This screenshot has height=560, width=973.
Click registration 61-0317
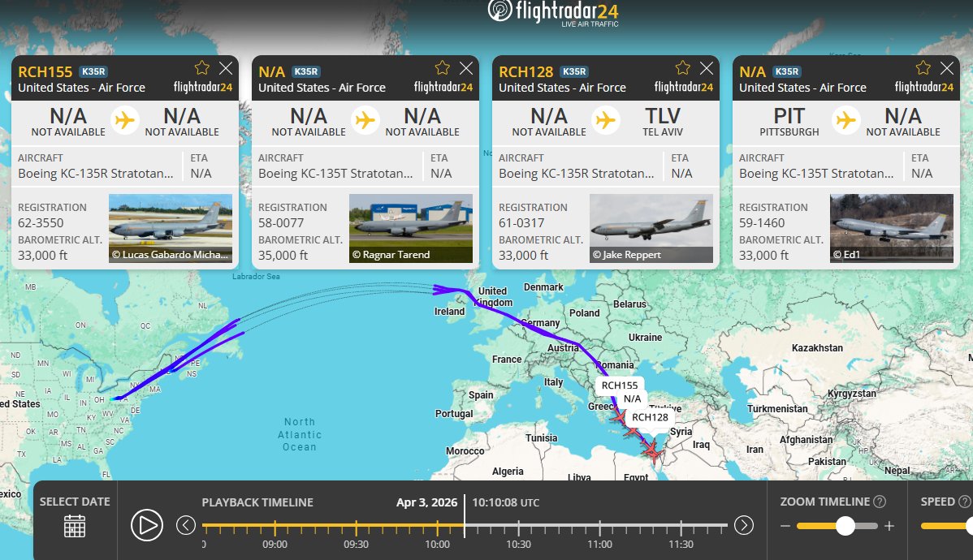(522, 222)
